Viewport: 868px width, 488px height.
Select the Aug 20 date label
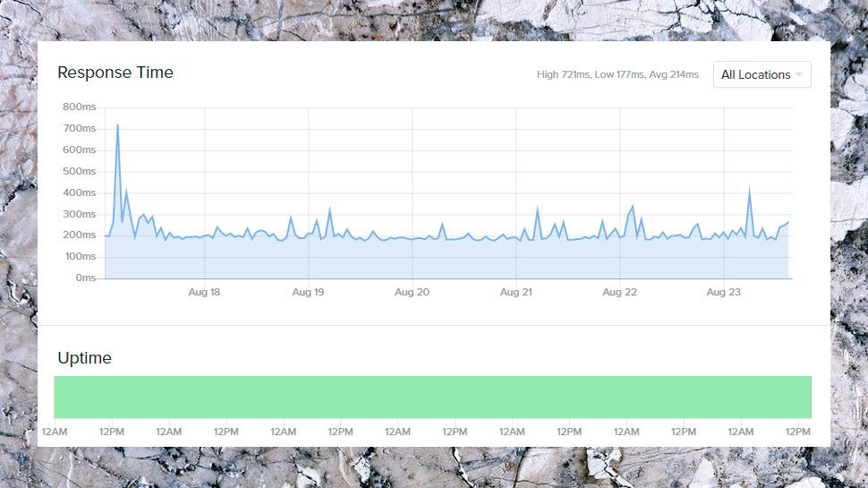point(412,292)
